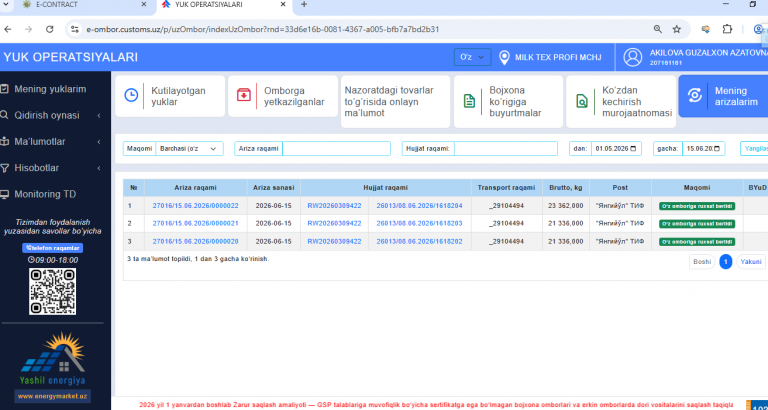This screenshot has height=410, width=768.
Task: Click the browser back arrow
Action: (x=7, y=29)
